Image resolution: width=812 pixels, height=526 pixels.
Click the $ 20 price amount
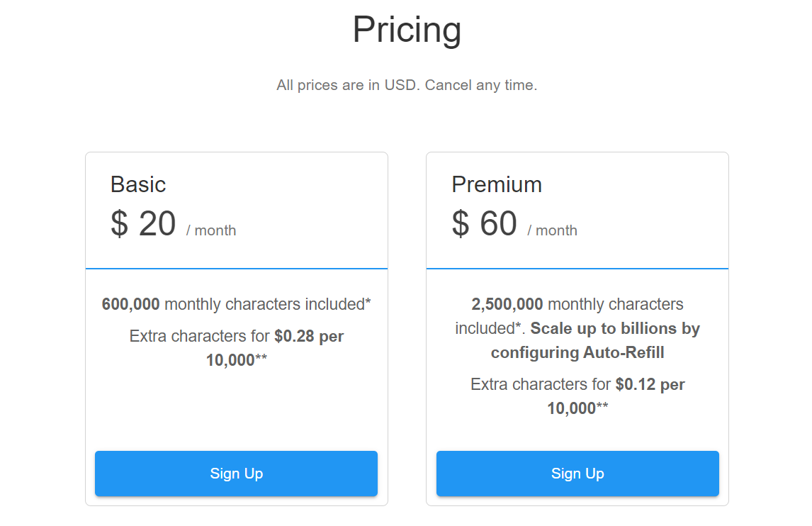coord(143,224)
